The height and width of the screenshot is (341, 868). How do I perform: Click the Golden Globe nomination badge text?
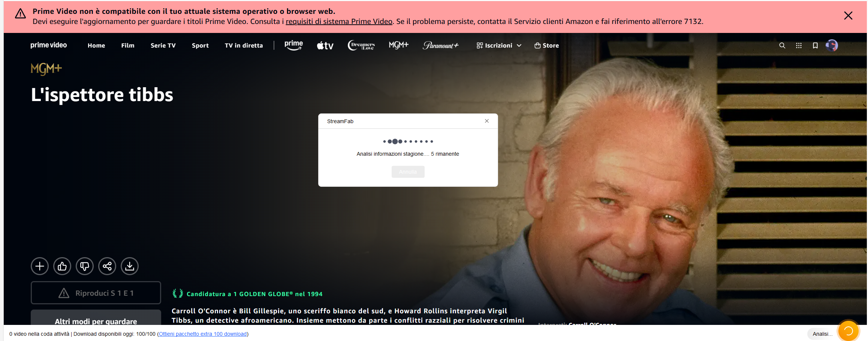[254, 294]
